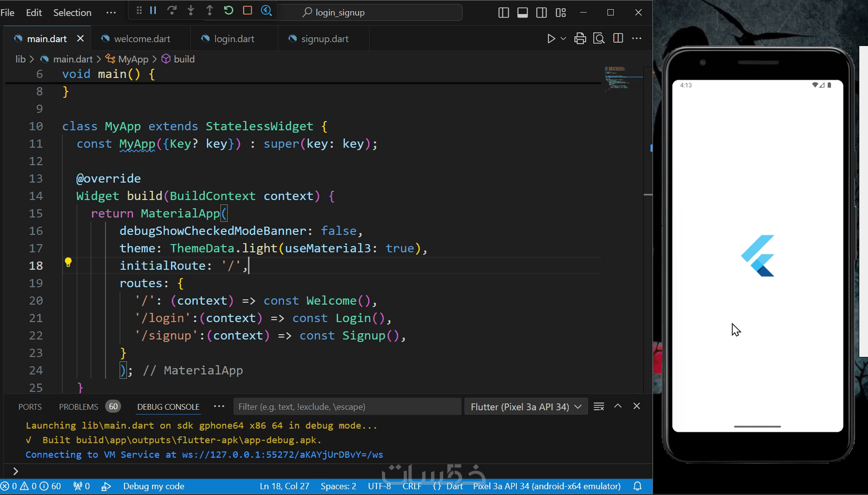Switch to the welcome.dart tab
Screen dimensions: 868x495
tap(142, 39)
